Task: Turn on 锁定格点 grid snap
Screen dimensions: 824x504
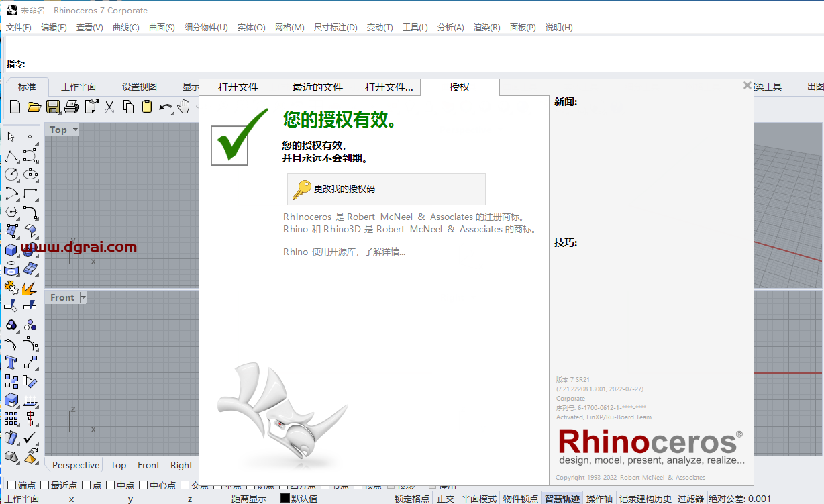Action: pos(411,499)
